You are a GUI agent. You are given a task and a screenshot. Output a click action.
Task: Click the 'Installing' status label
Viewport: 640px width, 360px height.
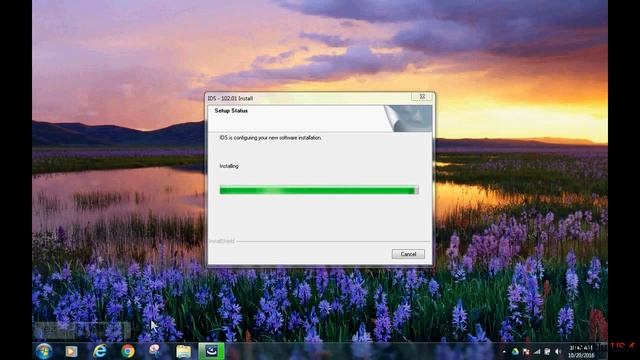pyautogui.click(x=229, y=166)
